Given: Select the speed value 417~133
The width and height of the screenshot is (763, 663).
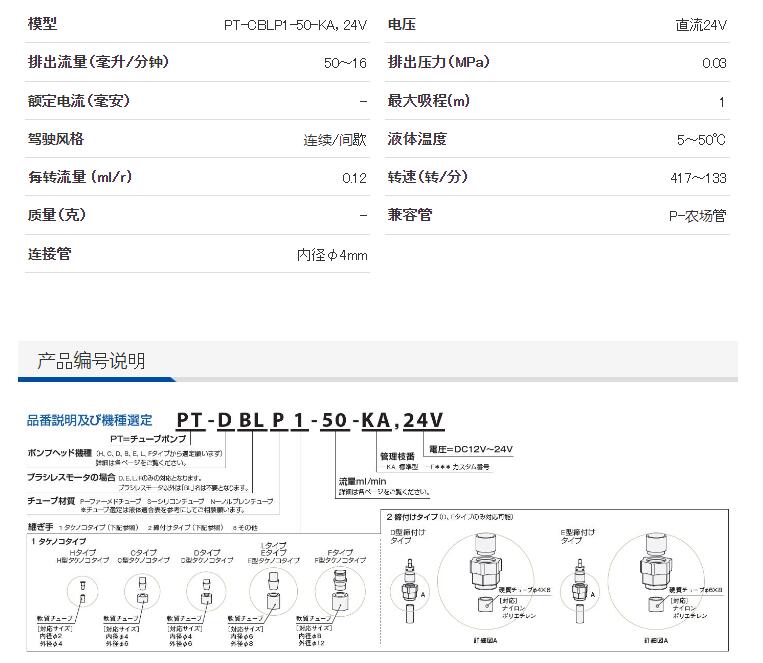Looking at the screenshot, I should (698, 178).
